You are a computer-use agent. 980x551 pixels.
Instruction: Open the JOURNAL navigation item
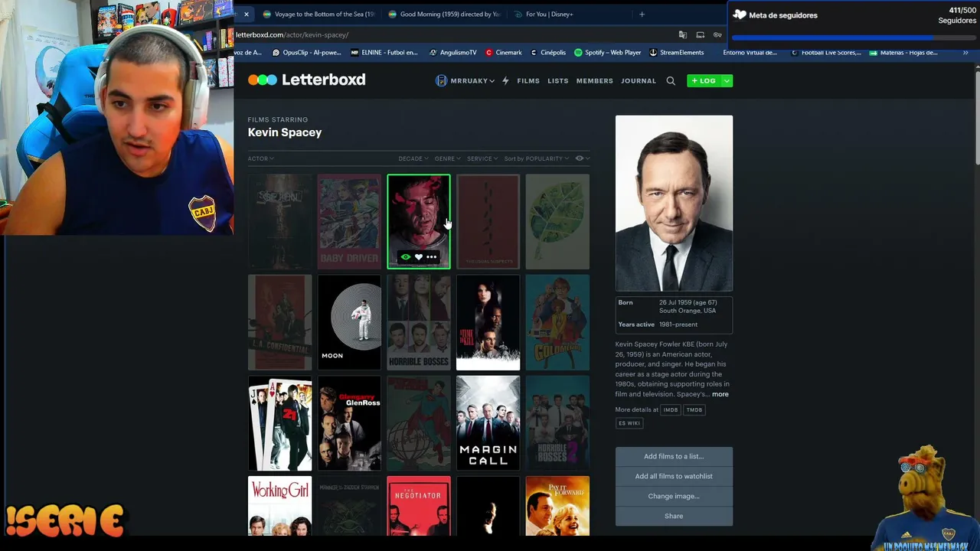coord(639,80)
